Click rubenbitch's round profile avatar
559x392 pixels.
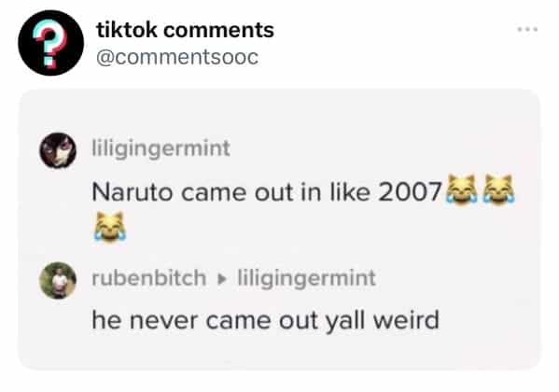58,280
